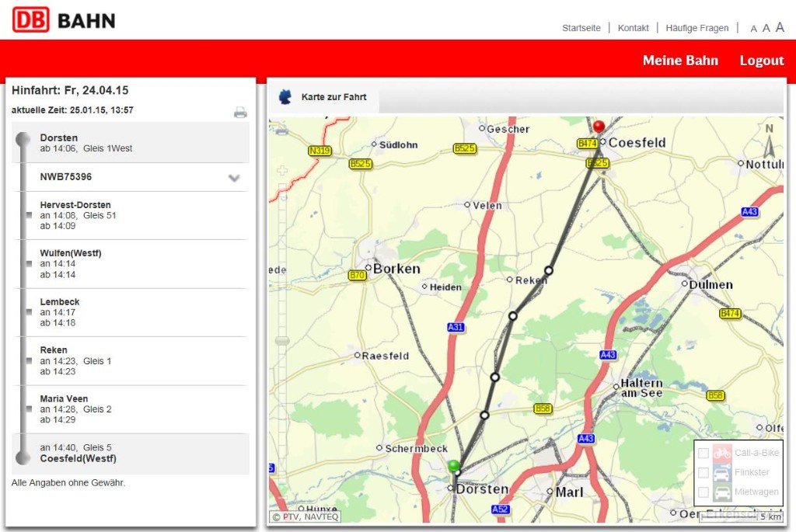
Task: Click the north compass arrow on the map
Action: 770,143
